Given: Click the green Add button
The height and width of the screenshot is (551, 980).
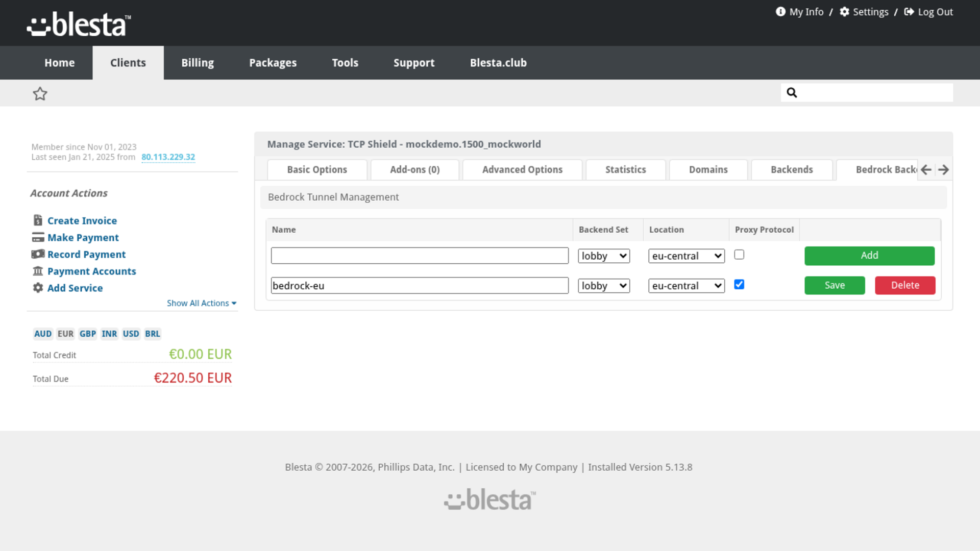Looking at the screenshot, I should (869, 256).
